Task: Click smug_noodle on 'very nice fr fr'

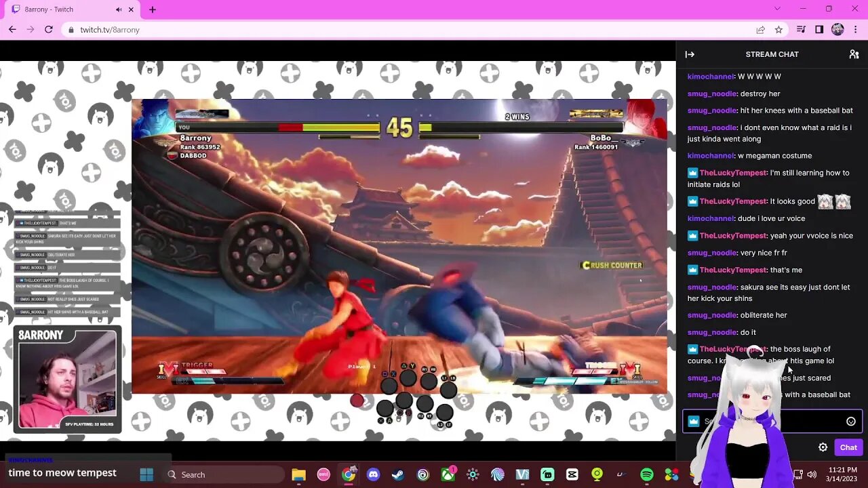Action: 712,253
